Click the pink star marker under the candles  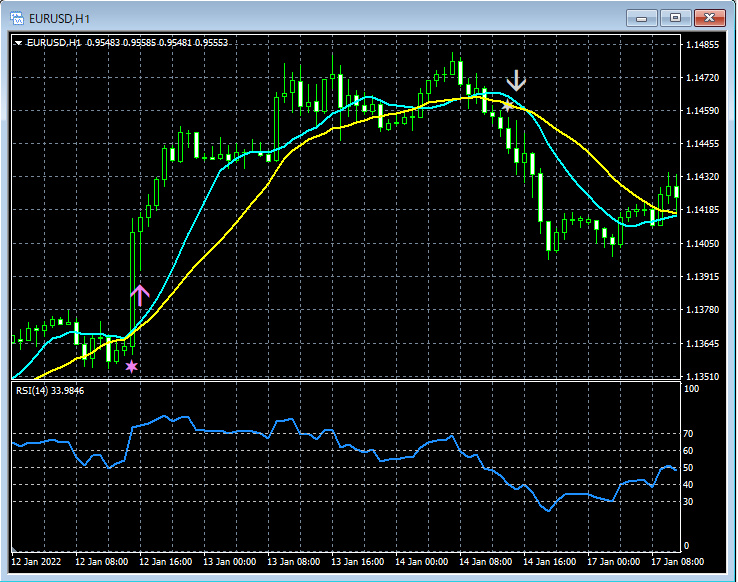coord(131,367)
